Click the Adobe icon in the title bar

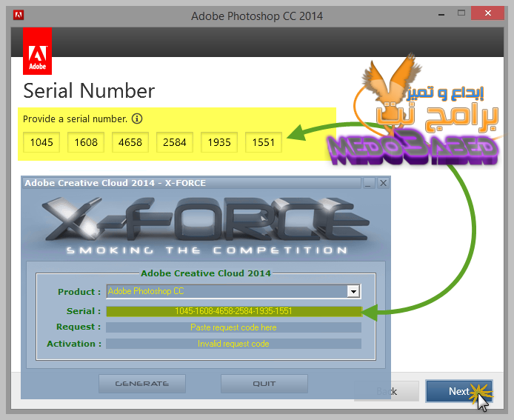click(19, 15)
